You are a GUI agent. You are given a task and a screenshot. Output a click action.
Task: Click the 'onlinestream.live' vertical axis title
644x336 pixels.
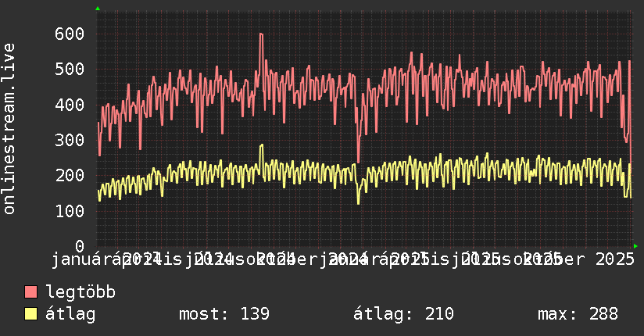pos(9,129)
